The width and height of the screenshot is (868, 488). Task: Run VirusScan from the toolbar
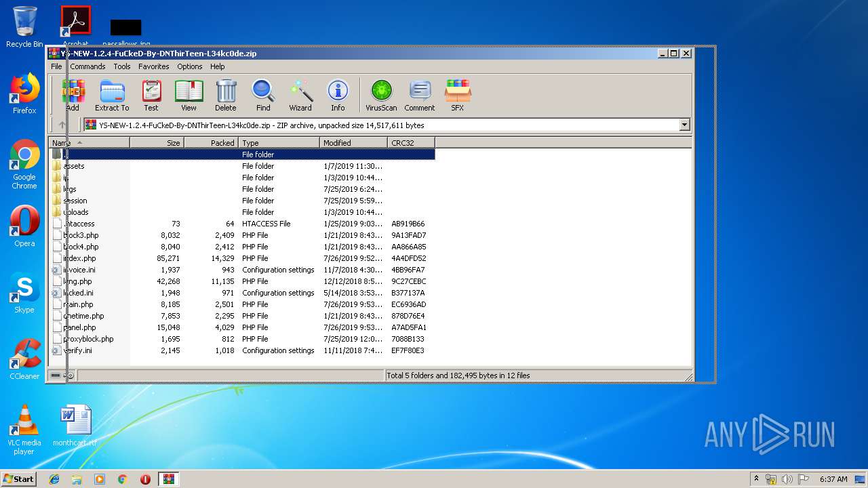[381, 95]
